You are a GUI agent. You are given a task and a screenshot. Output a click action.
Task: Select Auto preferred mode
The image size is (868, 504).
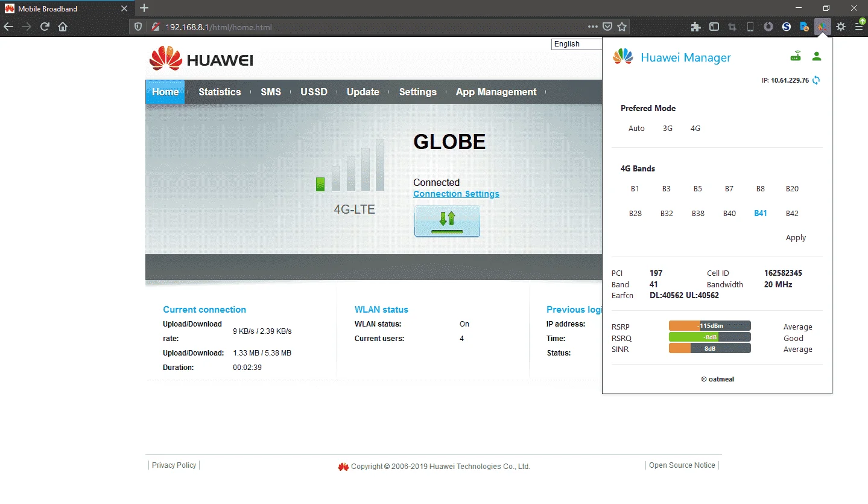pos(636,129)
